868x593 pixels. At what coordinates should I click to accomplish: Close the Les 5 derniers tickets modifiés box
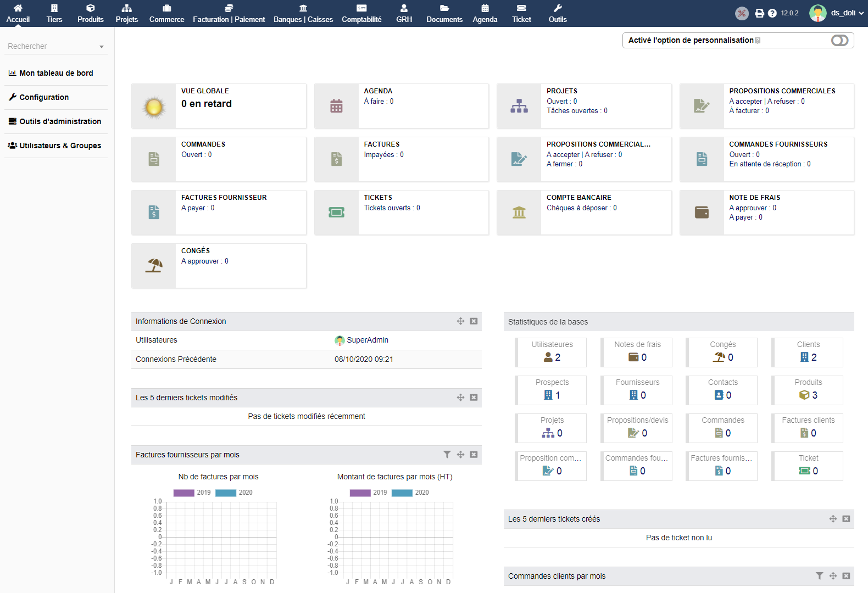click(474, 398)
